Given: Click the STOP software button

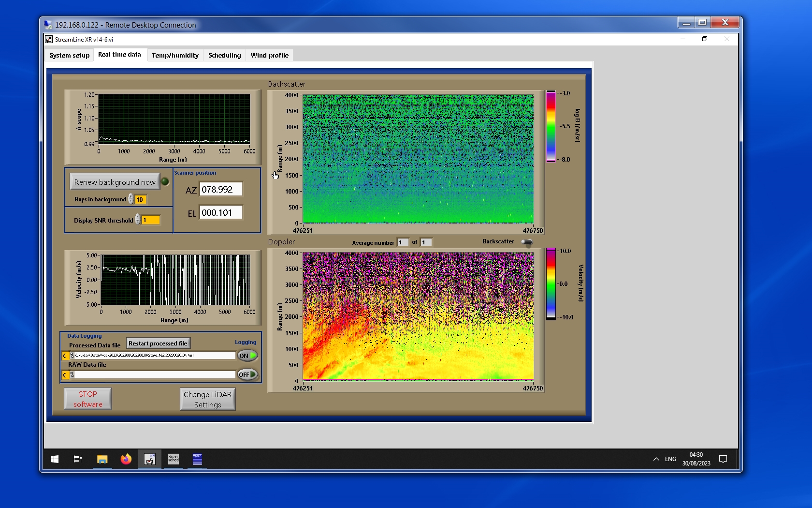Looking at the screenshot, I should (88, 399).
